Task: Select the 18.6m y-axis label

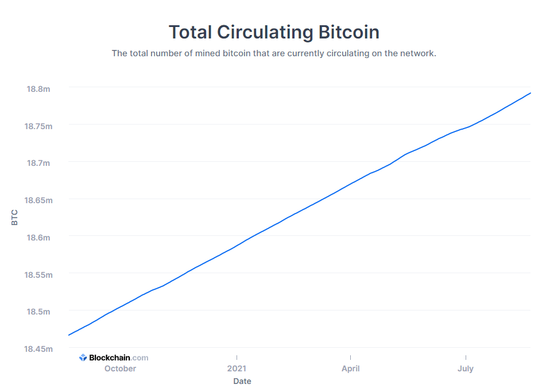Action: [x=38, y=237]
